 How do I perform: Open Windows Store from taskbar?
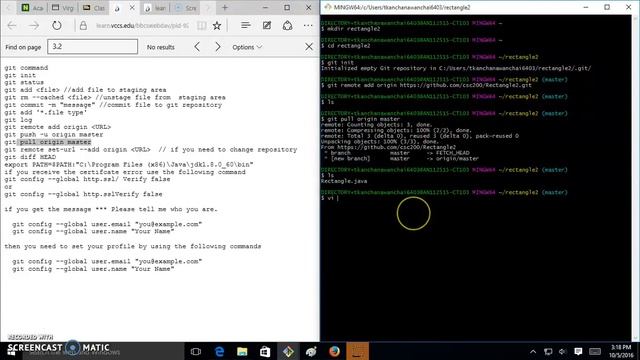click(x=265, y=351)
